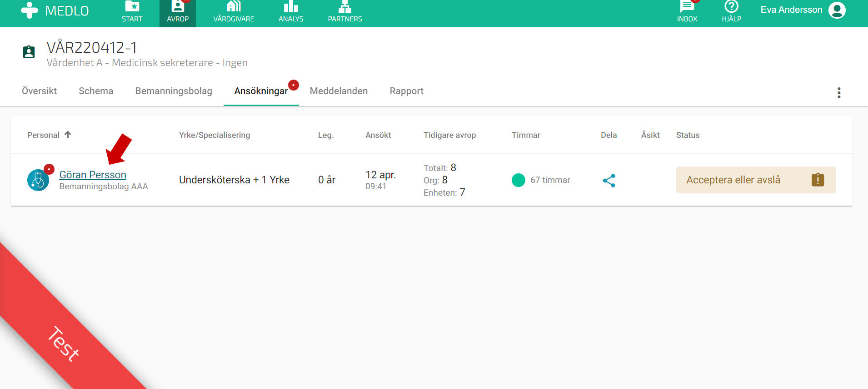The image size is (868, 389).
Task: Click the 0 år license value
Action: point(327,180)
